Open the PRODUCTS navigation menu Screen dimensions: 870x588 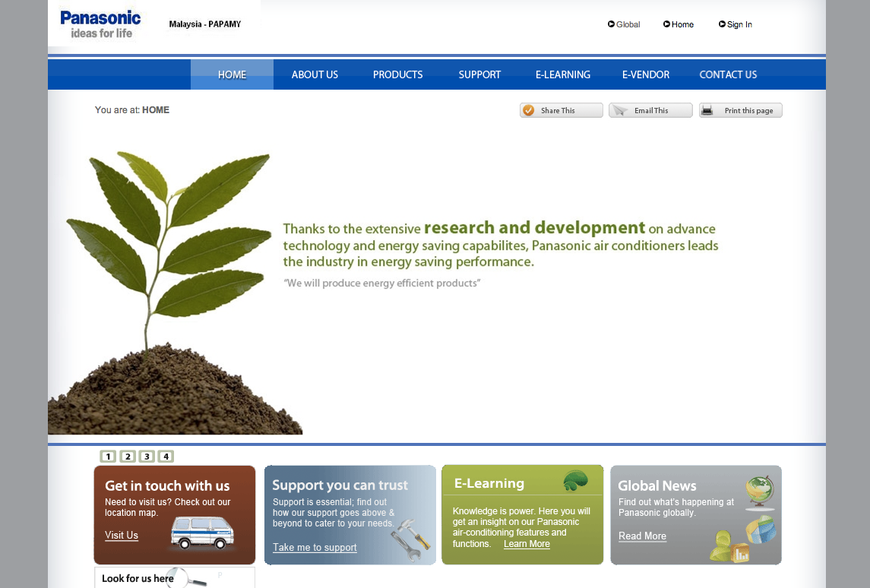click(397, 74)
